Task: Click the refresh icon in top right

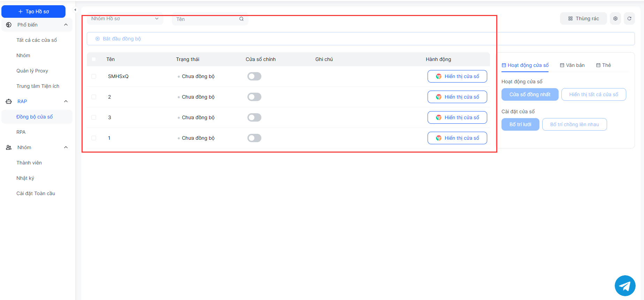Action: [x=629, y=18]
